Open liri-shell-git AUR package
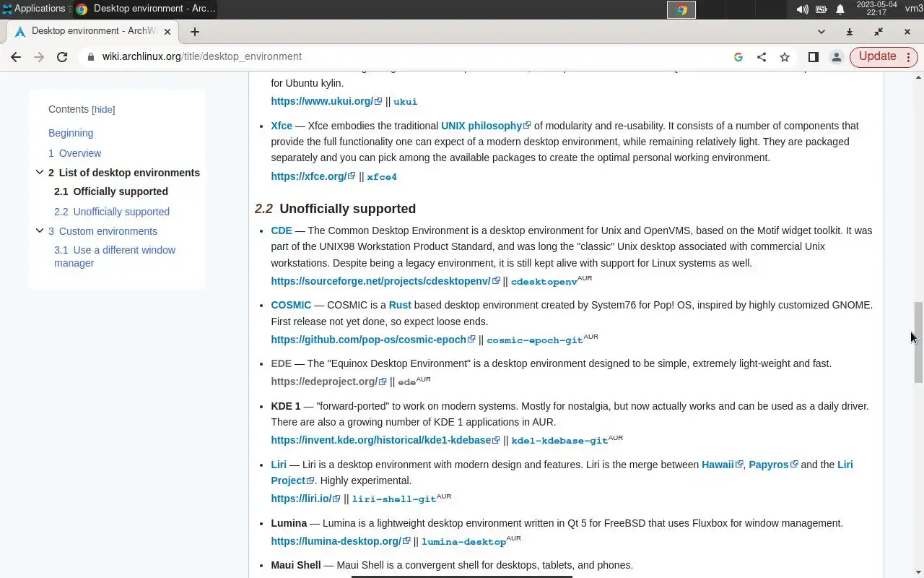The width and height of the screenshot is (924, 578). [x=394, y=499]
